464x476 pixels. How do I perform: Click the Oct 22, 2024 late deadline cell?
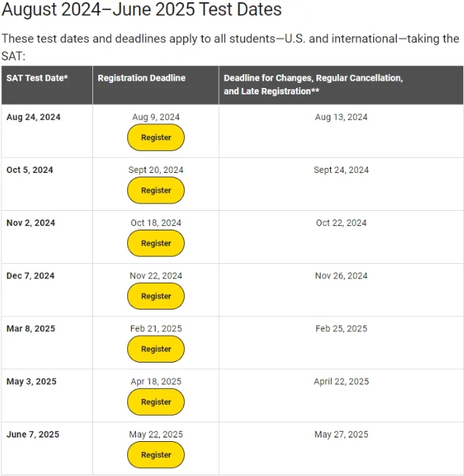tap(341, 223)
